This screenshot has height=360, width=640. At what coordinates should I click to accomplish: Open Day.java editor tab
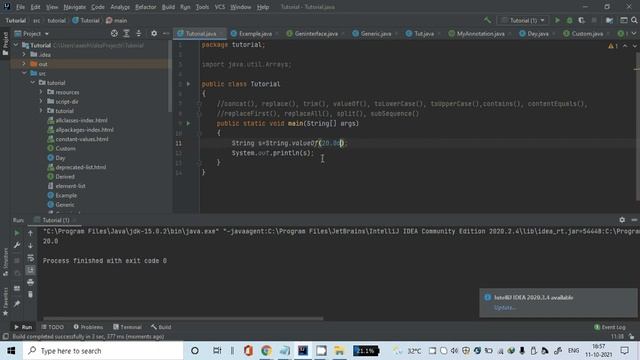pos(538,33)
